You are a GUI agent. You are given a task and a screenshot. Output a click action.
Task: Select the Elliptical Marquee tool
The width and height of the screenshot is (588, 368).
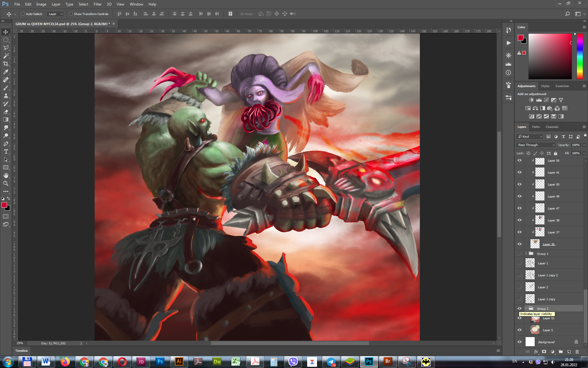point(6,40)
